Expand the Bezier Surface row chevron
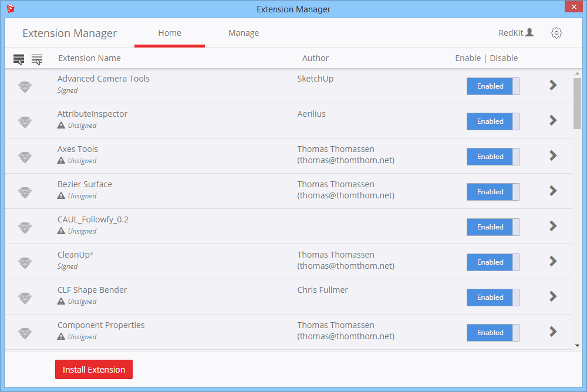This screenshot has height=392, width=587. 553,191
